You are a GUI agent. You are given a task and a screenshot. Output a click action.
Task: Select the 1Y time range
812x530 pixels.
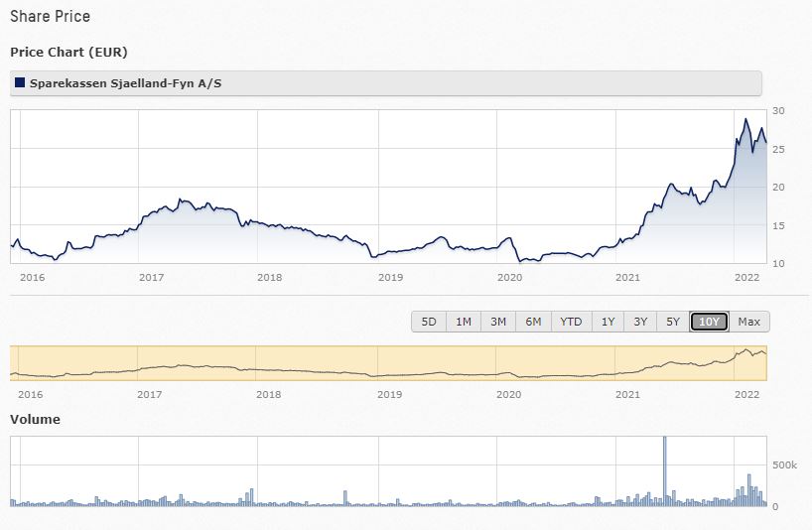click(x=608, y=322)
